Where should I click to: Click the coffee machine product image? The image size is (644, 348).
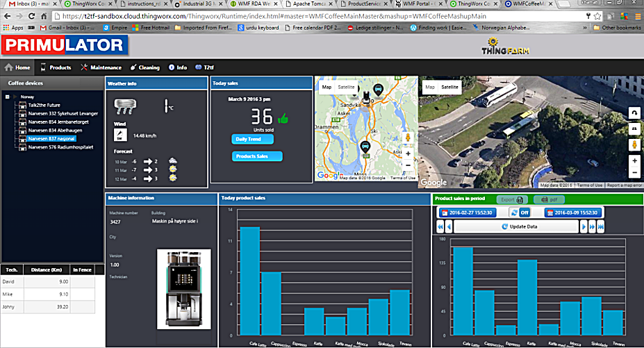tap(184, 289)
